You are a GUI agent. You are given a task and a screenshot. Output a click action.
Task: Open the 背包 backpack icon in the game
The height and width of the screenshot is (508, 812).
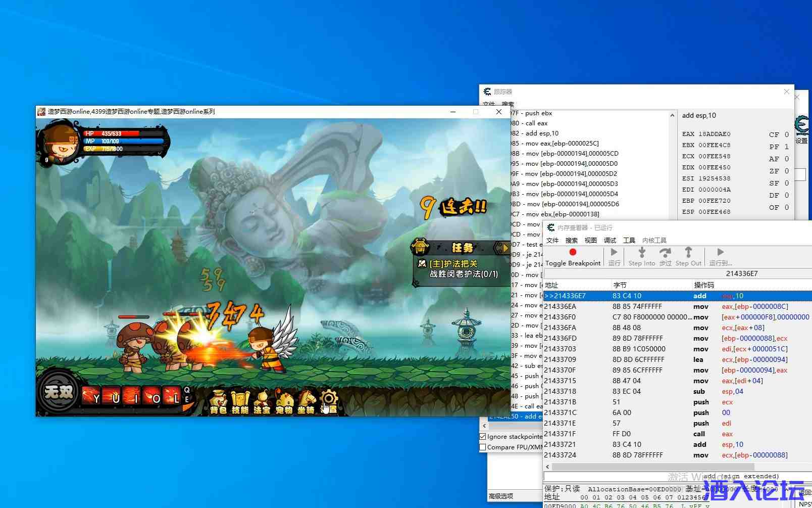(x=218, y=402)
